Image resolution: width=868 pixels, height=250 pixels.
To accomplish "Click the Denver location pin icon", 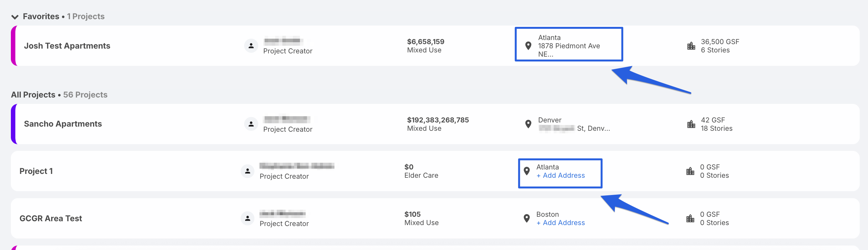I will 528,124.
